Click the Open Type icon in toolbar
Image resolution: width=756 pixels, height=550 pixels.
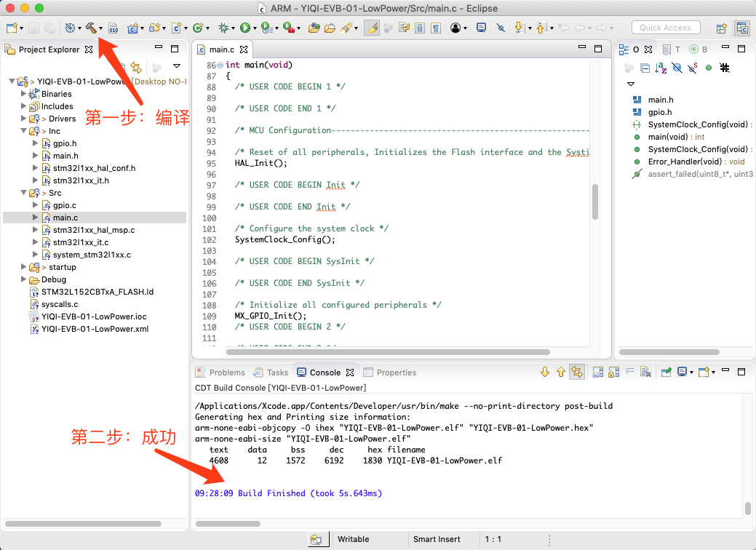pos(314,28)
